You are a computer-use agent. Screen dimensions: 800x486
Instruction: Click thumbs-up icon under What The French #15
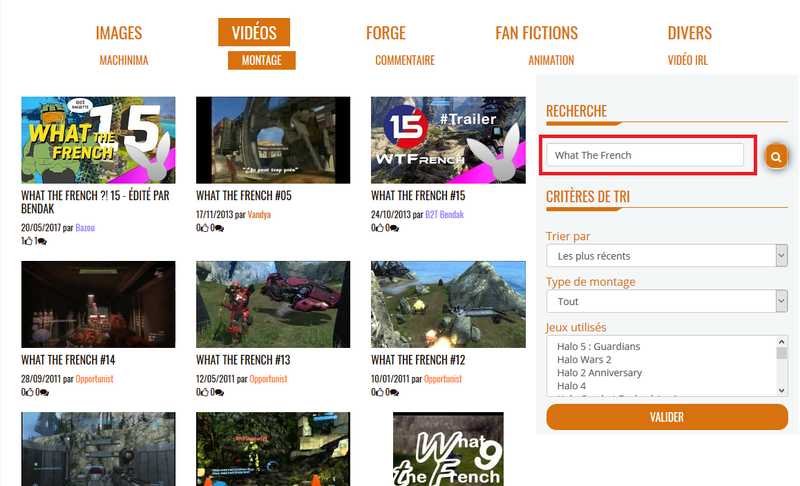379,228
